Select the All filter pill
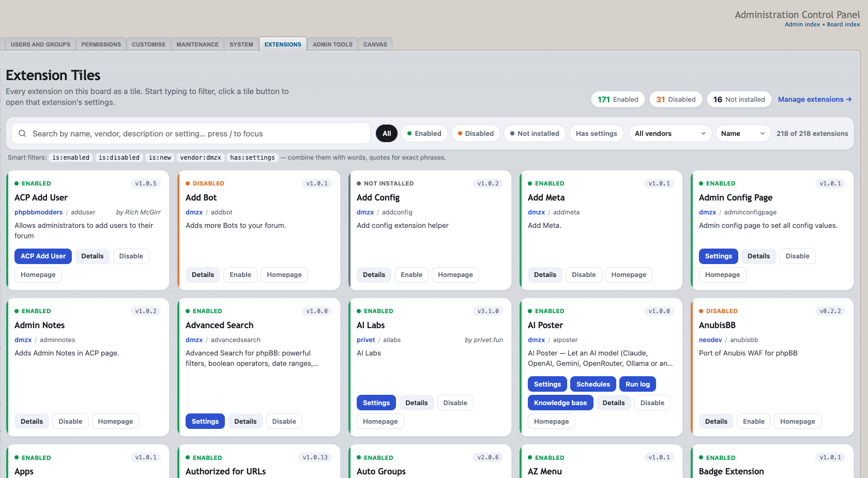 tap(387, 133)
